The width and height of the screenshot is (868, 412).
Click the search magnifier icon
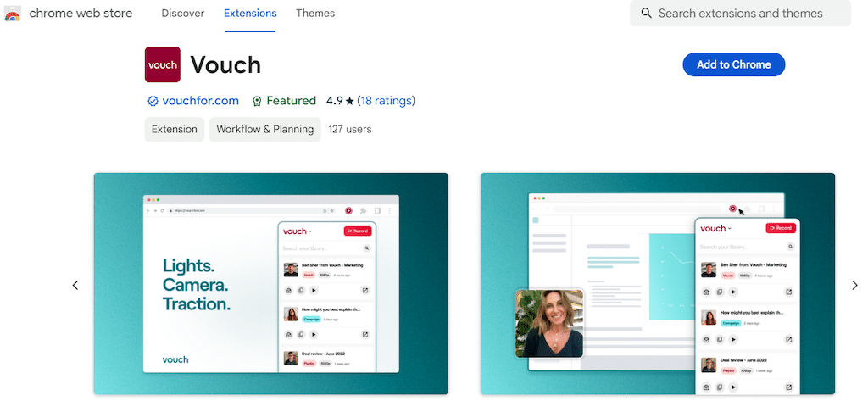click(646, 14)
